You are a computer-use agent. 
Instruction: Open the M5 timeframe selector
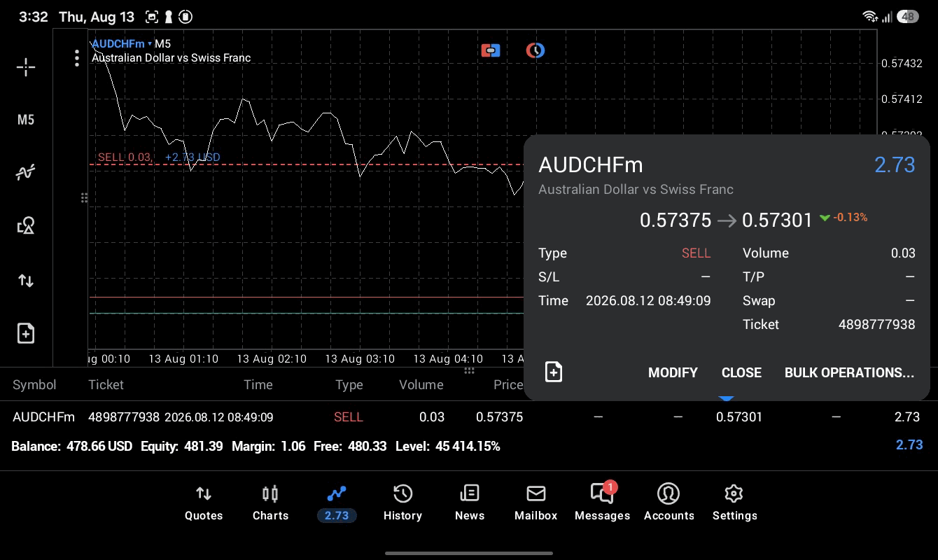click(x=26, y=120)
